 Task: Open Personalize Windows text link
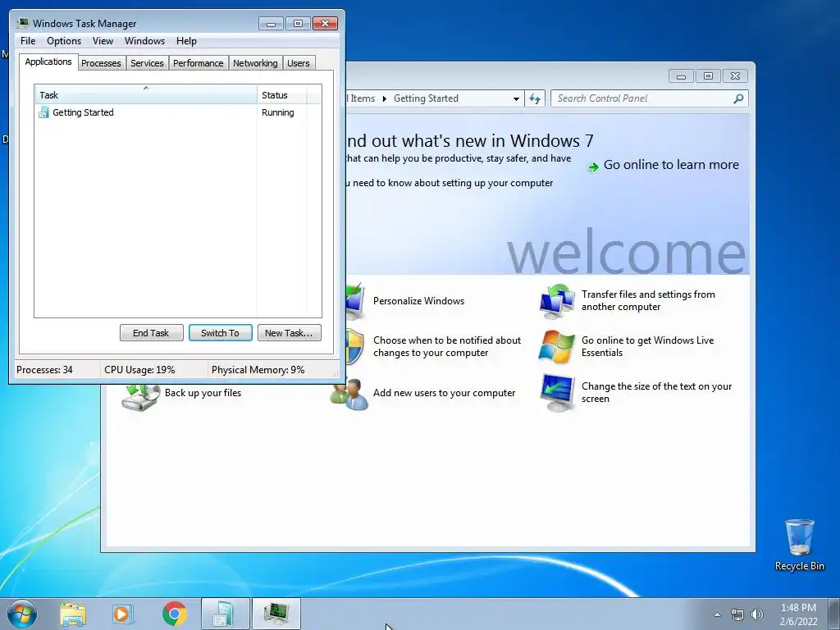pyautogui.click(x=418, y=301)
